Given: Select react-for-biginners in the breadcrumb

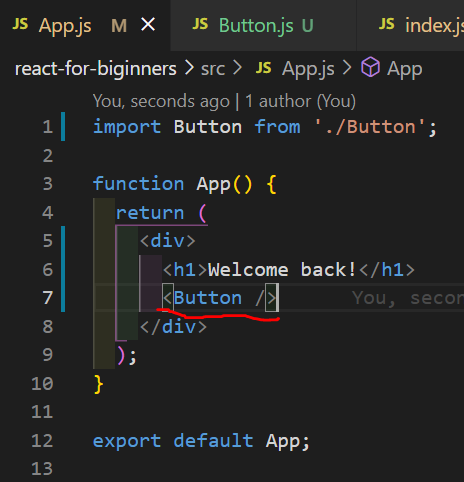Looking at the screenshot, I should tap(96, 69).
